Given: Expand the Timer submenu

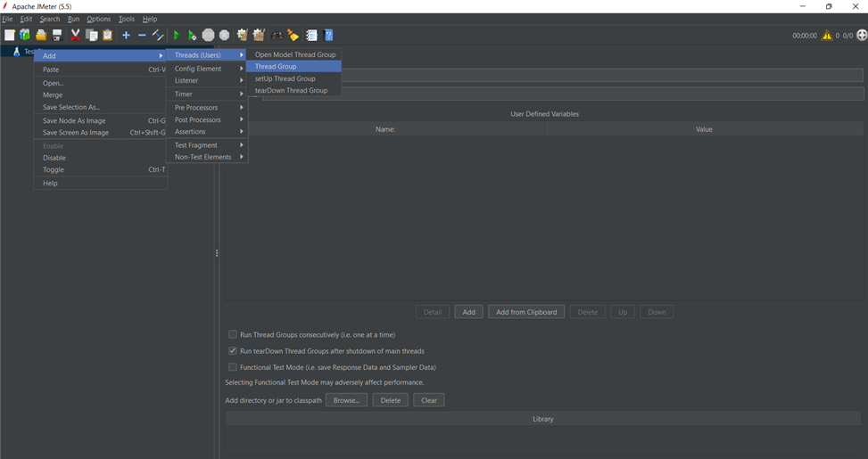Looking at the screenshot, I should click(207, 94).
